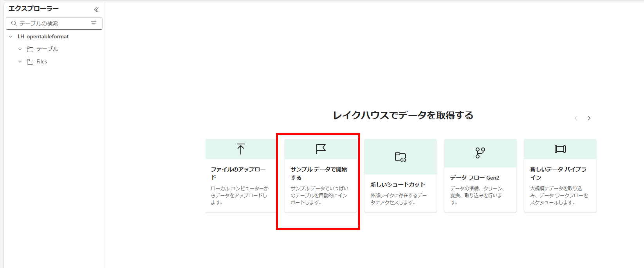Open the 新しいショートカット card title

tap(398, 184)
